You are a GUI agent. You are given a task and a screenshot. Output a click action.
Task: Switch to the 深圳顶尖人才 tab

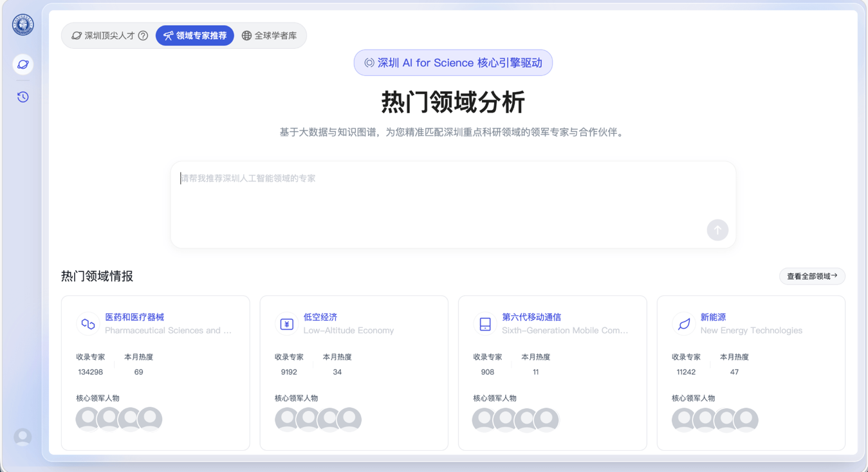(103, 36)
